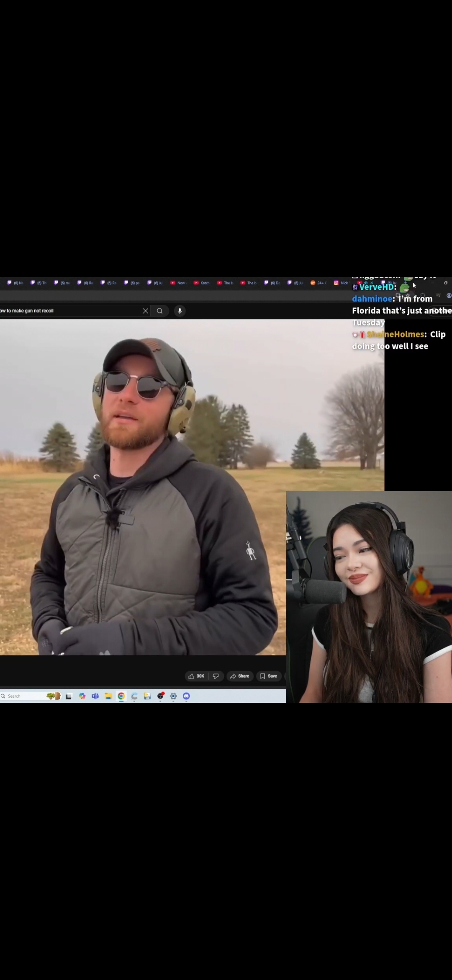The height and width of the screenshot is (980, 452).
Task: Open OBS Studio from the taskbar
Action: pyautogui.click(x=160, y=696)
